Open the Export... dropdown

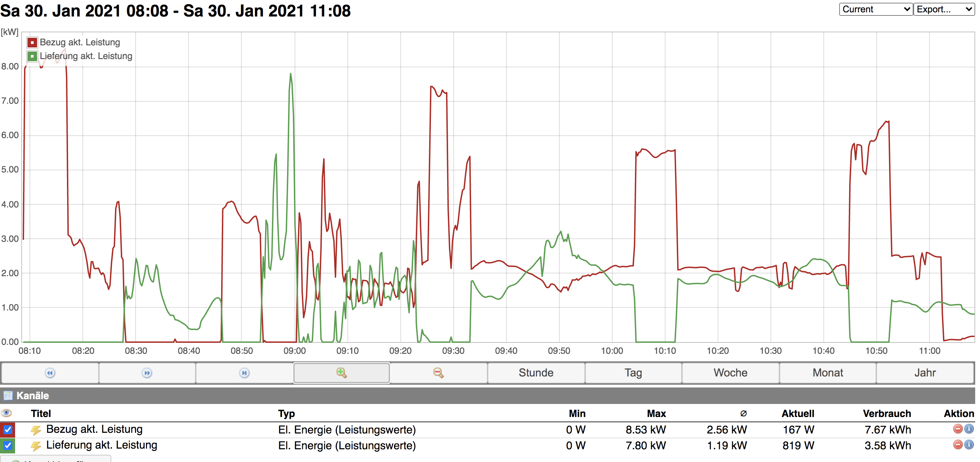click(x=944, y=10)
